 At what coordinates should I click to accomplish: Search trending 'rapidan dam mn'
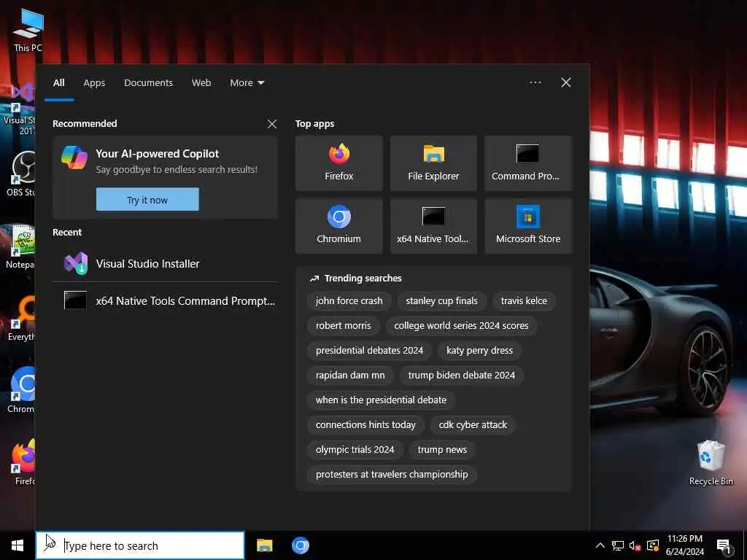[x=350, y=376]
